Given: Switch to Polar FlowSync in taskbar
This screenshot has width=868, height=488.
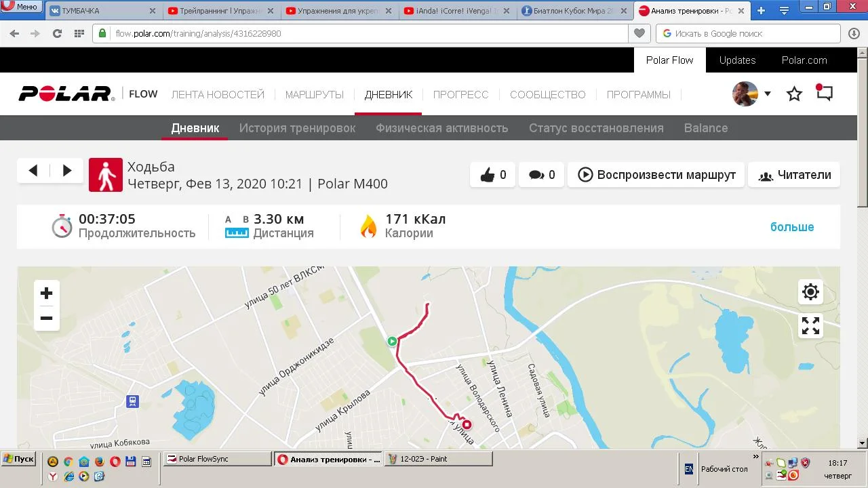Looking at the screenshot, I should [218, 459].
